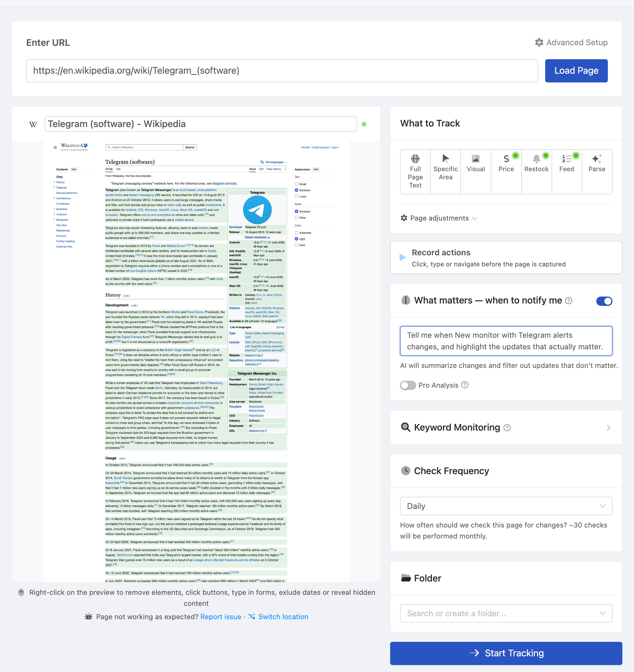The width and height of the screenshot is (634, 672).
Task: Click the mouse icon beside right-click hint
Action: [x=21, y=592]
